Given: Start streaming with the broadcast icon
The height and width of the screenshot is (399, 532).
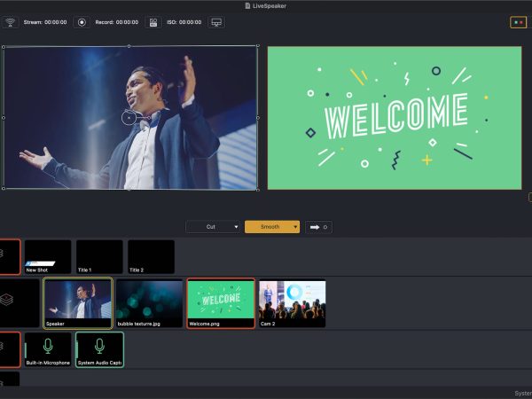Looking at the screenshot, I should coord(10,22).
